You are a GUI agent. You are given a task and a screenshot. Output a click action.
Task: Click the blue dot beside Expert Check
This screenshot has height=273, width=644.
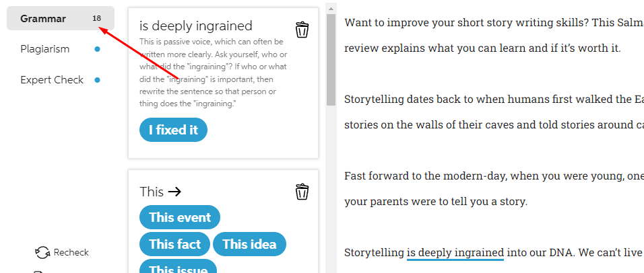(x=98, y=80)
